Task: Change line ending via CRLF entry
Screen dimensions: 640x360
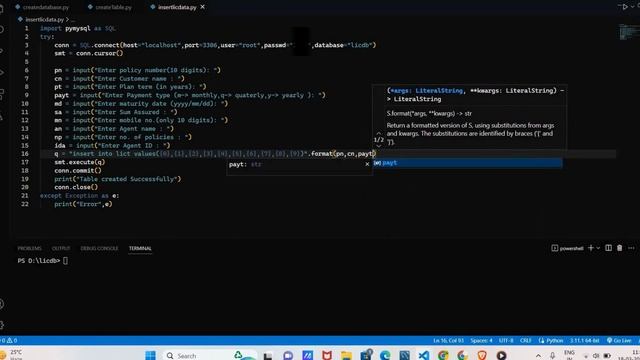Action: coord(526,340)
